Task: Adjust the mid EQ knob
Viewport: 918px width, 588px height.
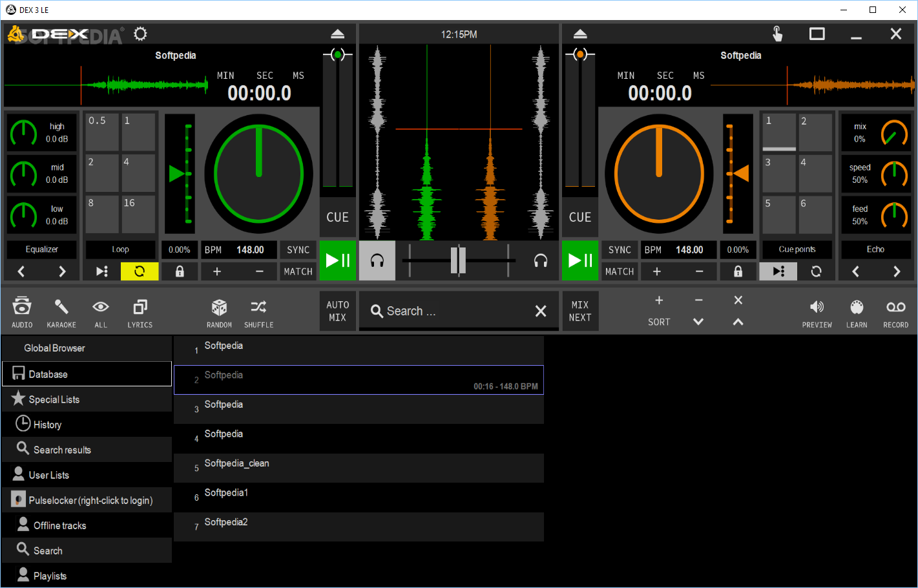Action: click(x=23, y=174)
